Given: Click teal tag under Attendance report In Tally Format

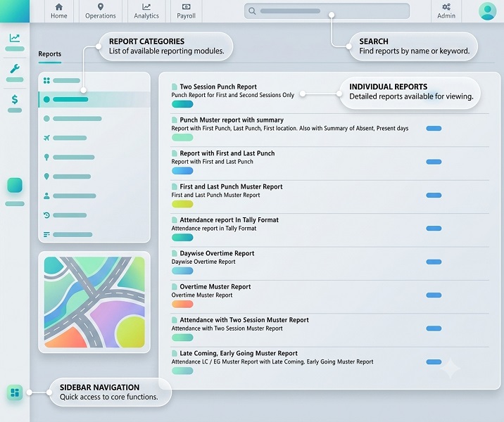Looking at the screenshot, I should coord(182,237).
